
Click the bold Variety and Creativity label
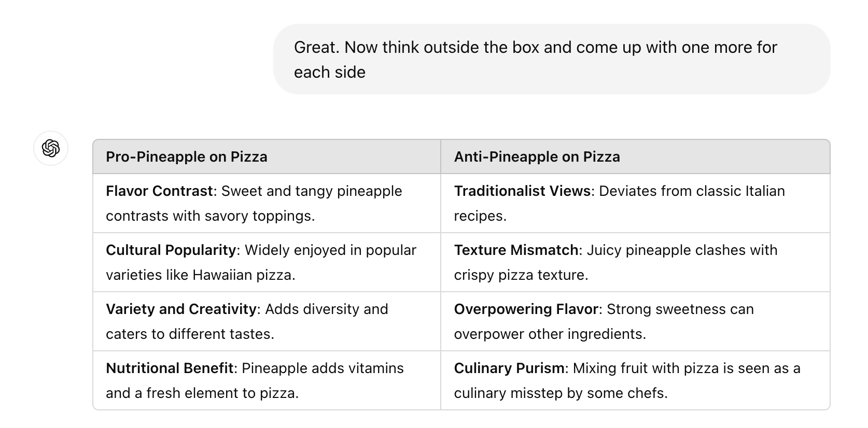coord(181,309)
